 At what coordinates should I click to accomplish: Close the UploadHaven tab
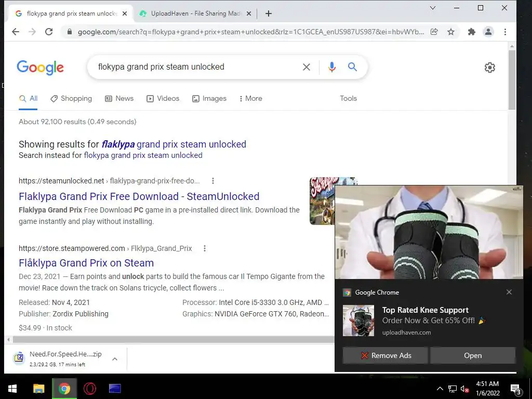(249, 14)
